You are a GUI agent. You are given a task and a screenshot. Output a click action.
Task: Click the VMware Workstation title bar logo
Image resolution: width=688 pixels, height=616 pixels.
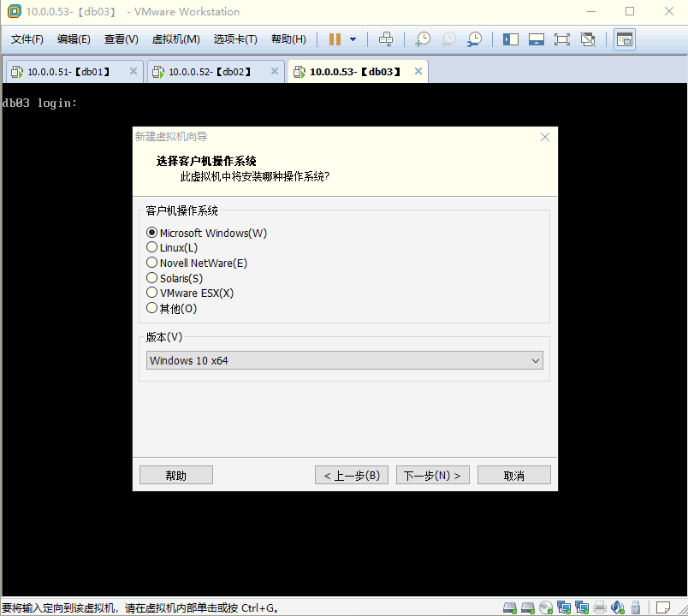click(x=14, y=11)
